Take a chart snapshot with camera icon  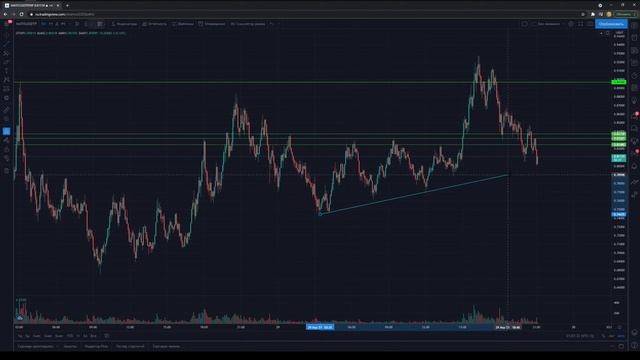point(590,24)
